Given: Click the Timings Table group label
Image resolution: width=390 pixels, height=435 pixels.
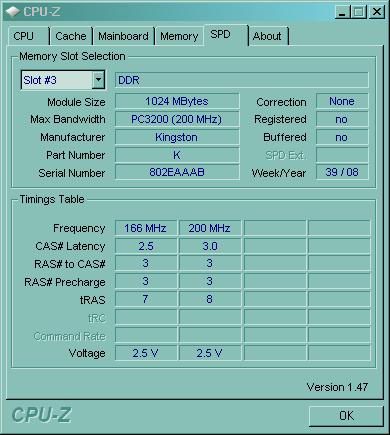Looking at the screenshot, I should (x=52, y=199).
